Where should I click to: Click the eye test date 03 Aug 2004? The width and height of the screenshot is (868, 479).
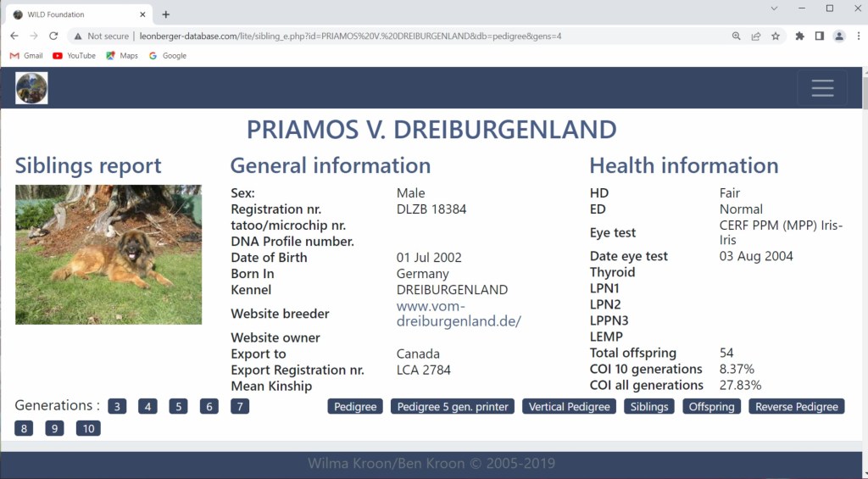coord(756,256)
